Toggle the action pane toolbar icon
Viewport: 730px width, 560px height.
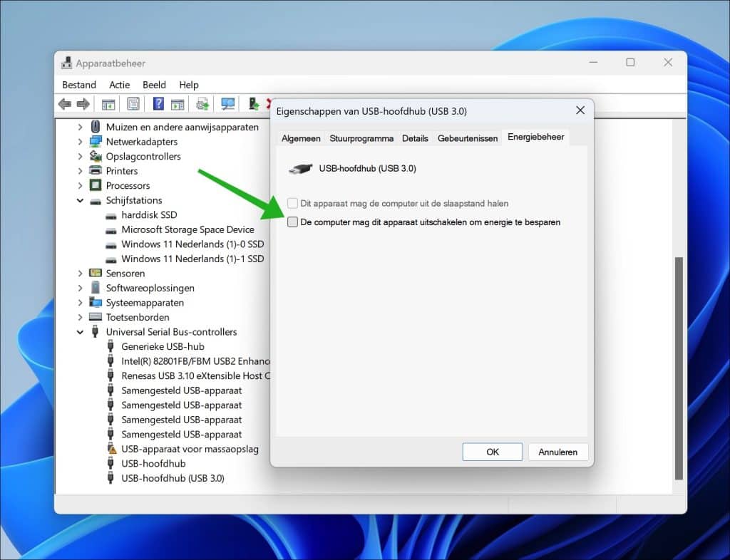(178, 104)
